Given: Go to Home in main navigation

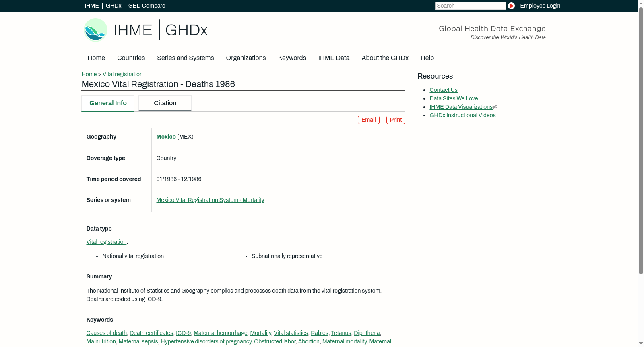Looking at the screenshot, I should (96, 58).
